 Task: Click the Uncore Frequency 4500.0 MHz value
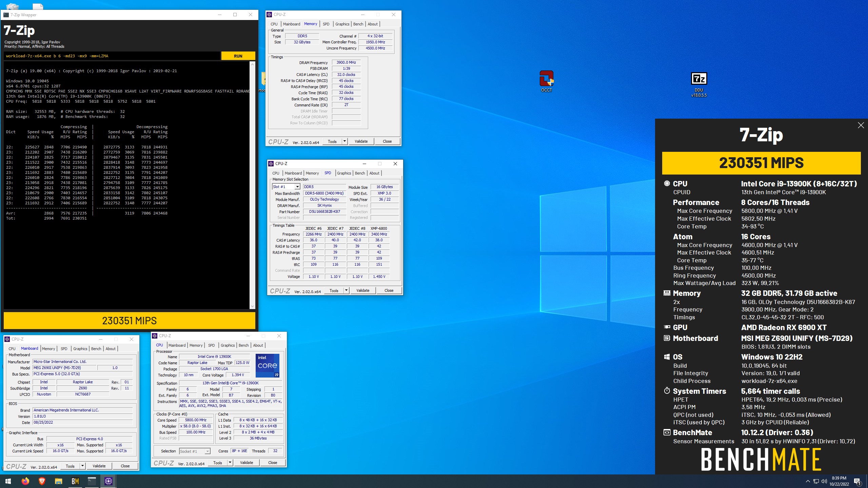(375, 48)
